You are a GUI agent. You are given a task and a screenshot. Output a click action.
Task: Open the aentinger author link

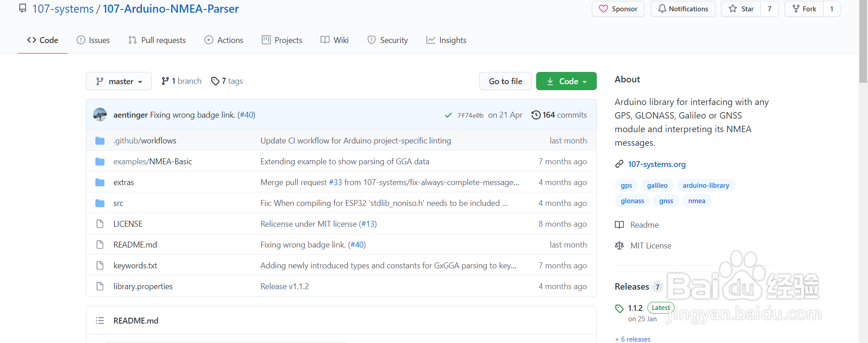tap(131, 115)
